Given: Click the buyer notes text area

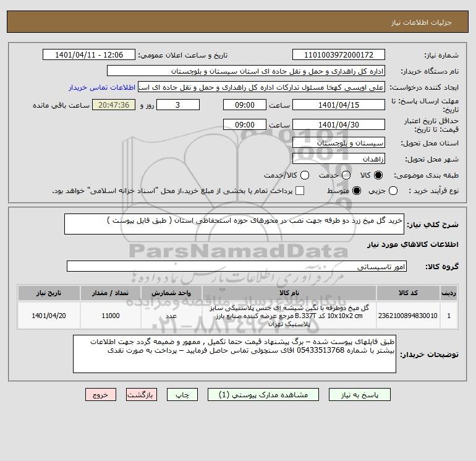Looking at the screenshot, I should coord(234,354).
